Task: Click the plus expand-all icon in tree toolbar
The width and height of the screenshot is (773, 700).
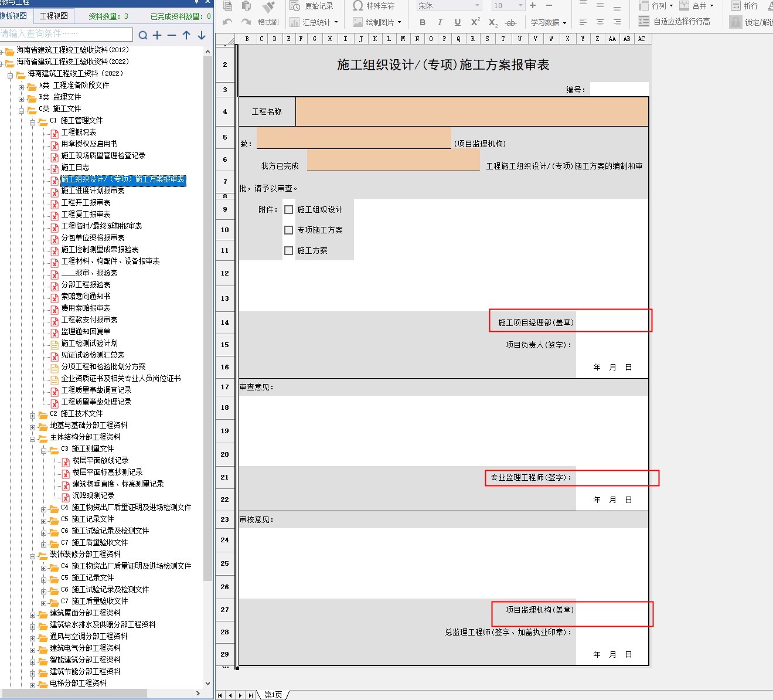Action: 157,35
